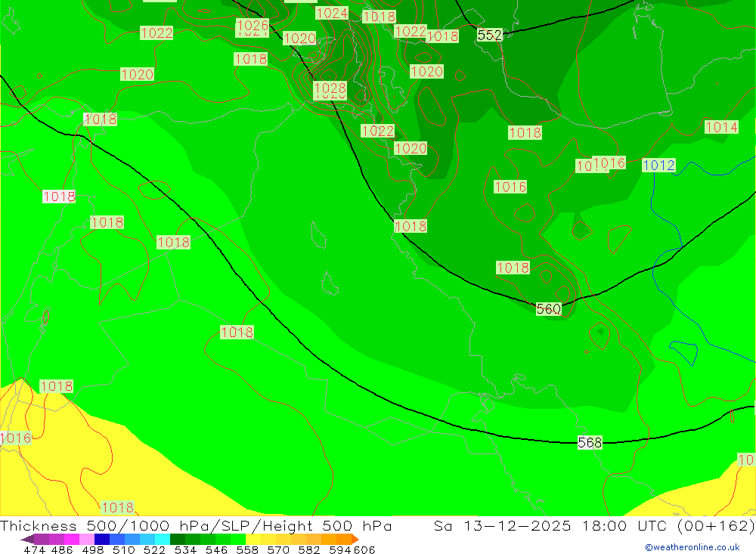Click the map title 'Thickness 500/1000 hPa/SLP/Height 500 hPa'

tap(196, 525)
